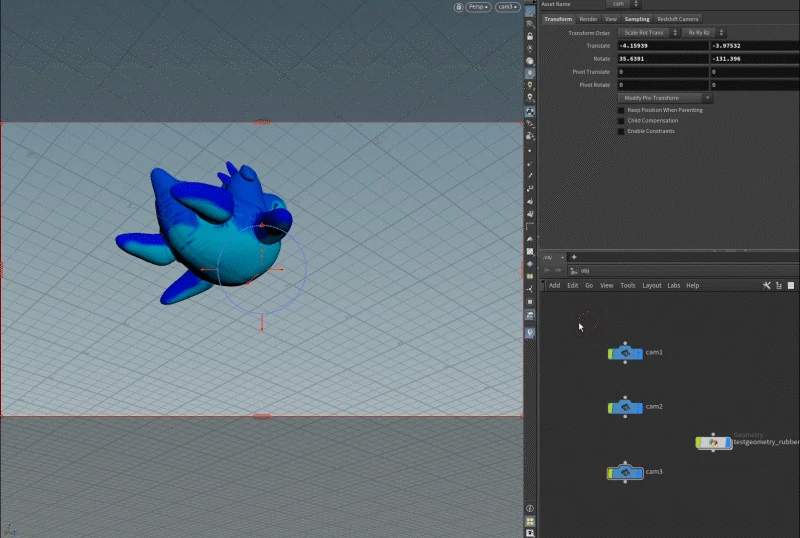Viewport: 800px width, 538px height.
Task: Click the forward arrow in network path bar
Action: [x=559, y=271]
